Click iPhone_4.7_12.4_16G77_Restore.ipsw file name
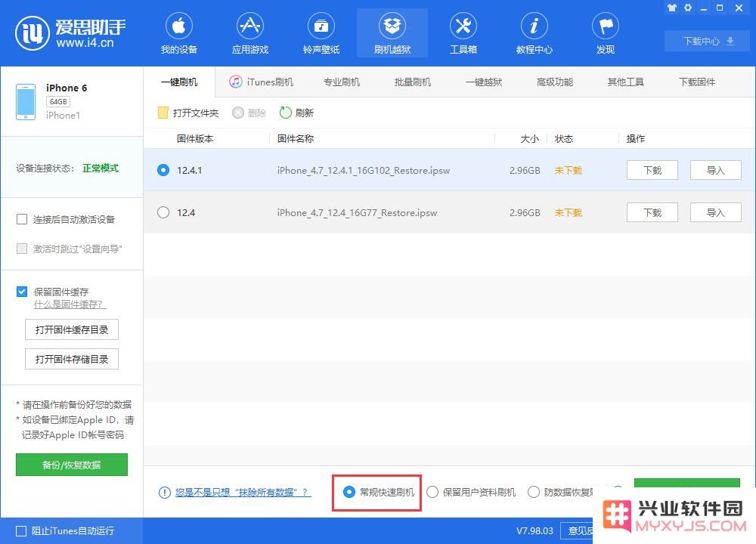 pyautogui.click(x=358, y=213)
